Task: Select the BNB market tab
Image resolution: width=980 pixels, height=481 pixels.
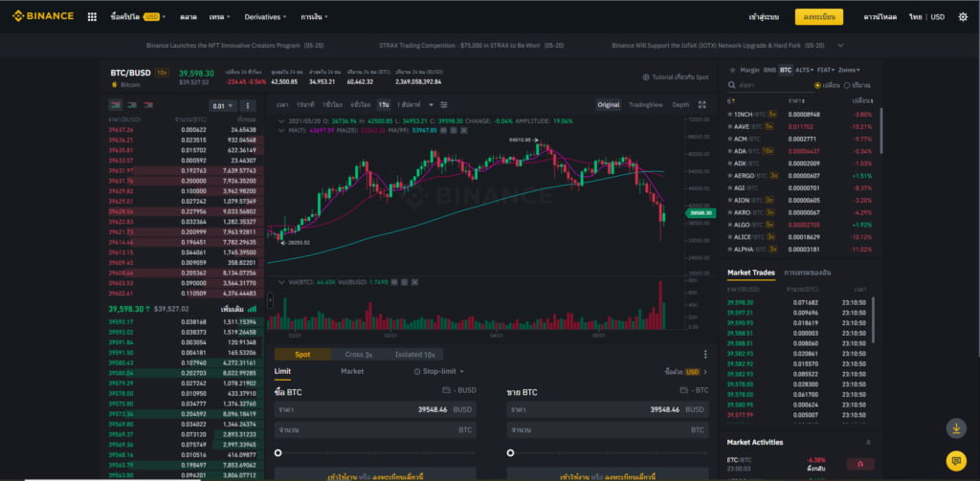Action: (768, 70)
